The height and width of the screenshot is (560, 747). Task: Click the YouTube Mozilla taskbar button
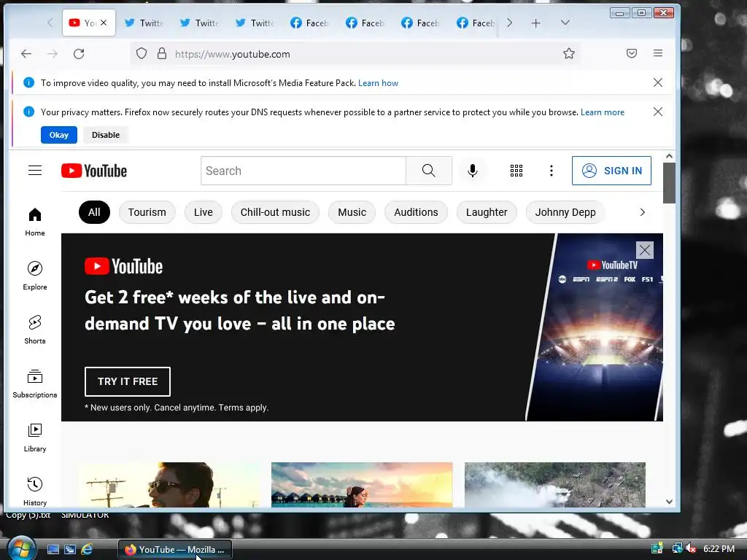click(x=175, y=550)
